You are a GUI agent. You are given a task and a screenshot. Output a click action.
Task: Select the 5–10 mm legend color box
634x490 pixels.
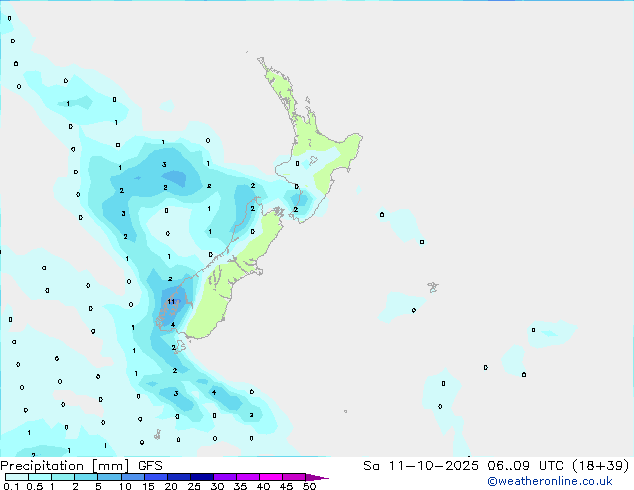(x=109, y=477)
